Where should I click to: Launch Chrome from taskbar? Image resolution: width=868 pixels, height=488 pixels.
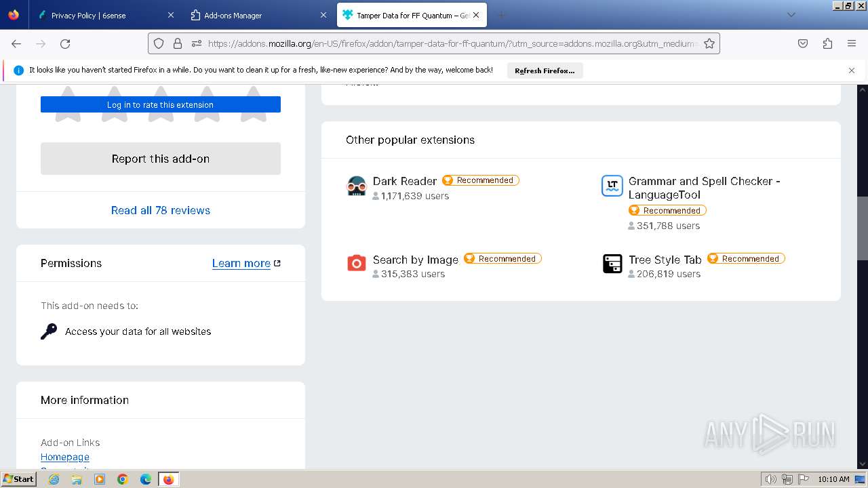click(123, 479)
